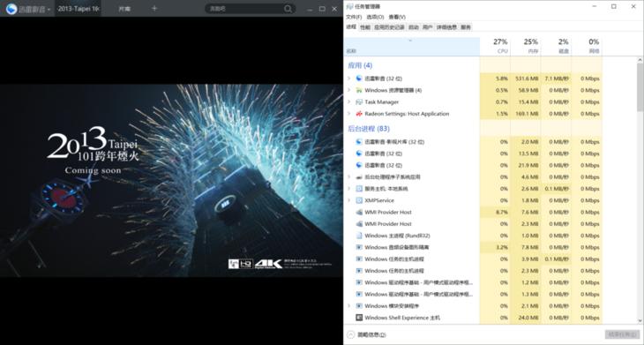644x345 pixels.
Task: Click the 迅雷影音-影视片库 process icon
Action: (359, 142)
